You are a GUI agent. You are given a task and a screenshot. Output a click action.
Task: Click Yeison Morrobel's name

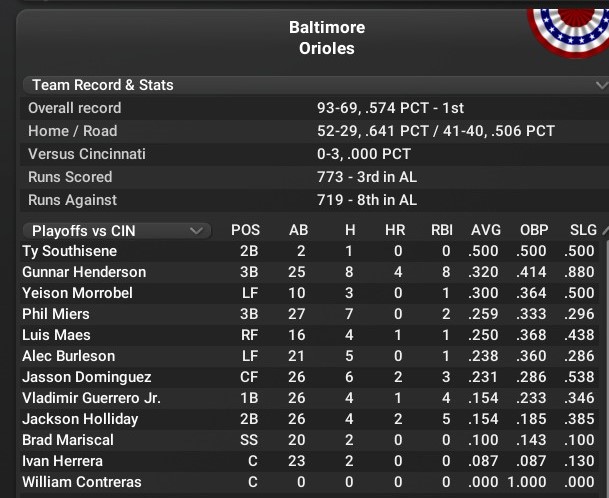(x=77, y=293)
